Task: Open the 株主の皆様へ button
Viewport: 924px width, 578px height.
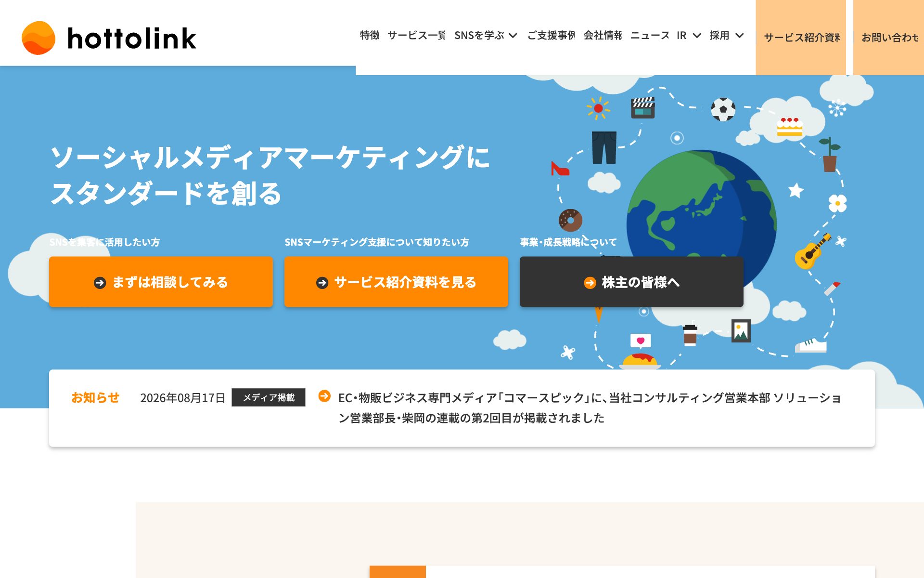Action: (631, 282)
